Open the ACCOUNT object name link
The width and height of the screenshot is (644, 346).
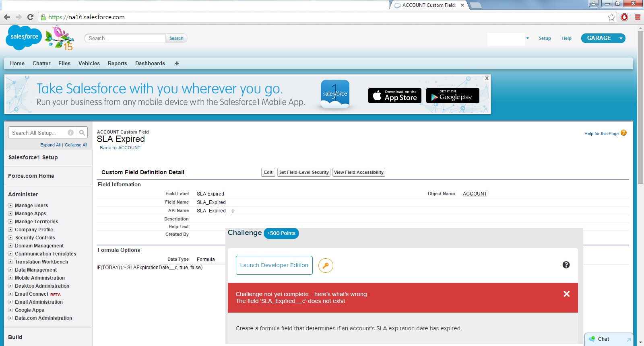(475, 194)
